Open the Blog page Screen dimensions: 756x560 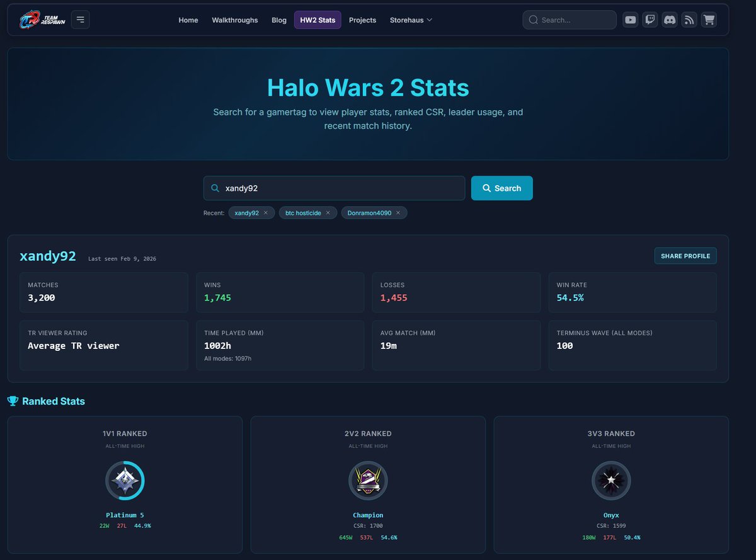[279, 20]
